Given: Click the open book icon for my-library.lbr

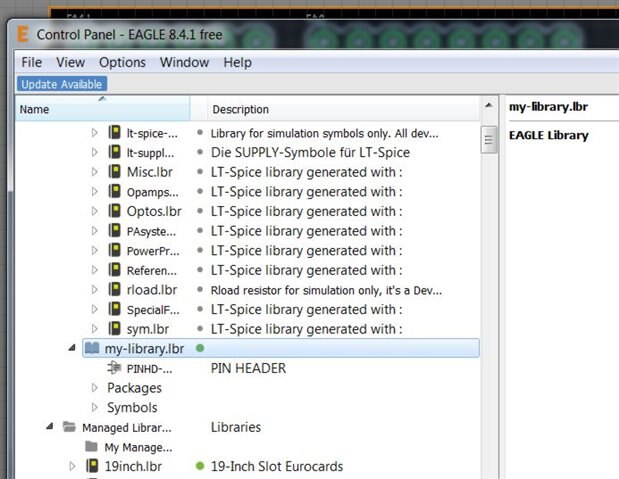Looking at the screenshot, I should (x=92, y=348).
